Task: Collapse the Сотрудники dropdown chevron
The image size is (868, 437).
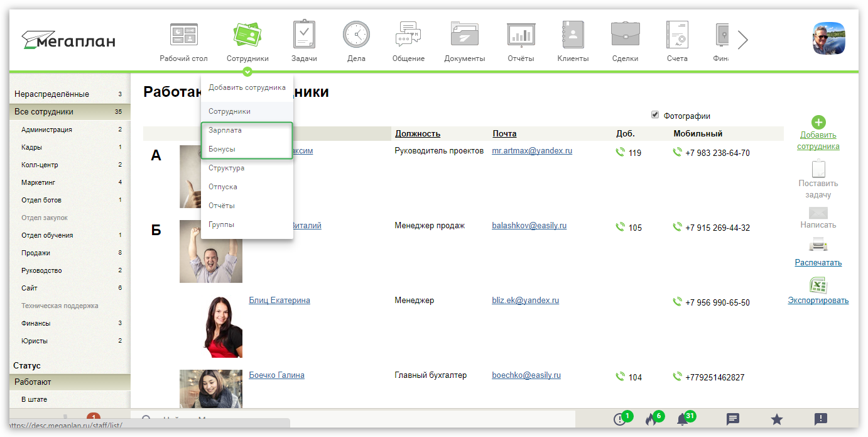Action: 247,72
